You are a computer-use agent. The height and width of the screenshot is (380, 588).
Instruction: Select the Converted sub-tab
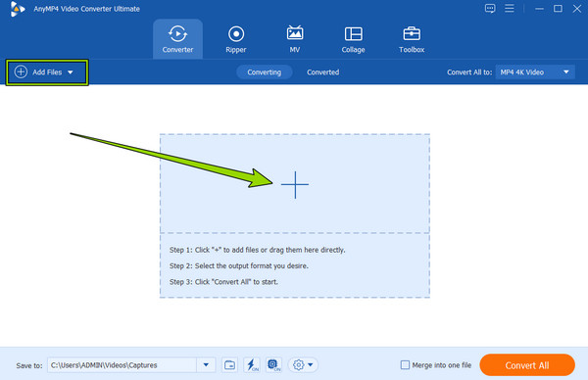tap(322, 71)
